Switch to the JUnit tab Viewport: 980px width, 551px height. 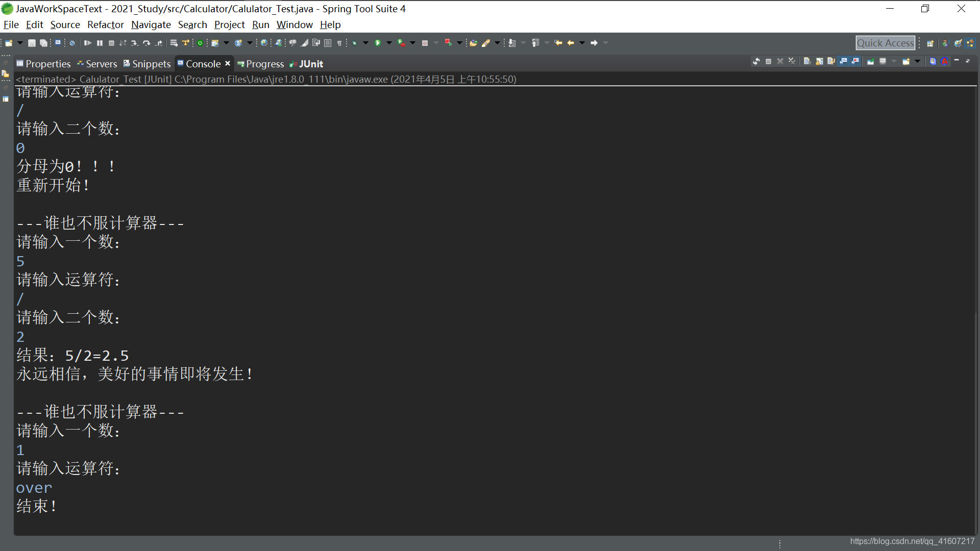(306, 64)
